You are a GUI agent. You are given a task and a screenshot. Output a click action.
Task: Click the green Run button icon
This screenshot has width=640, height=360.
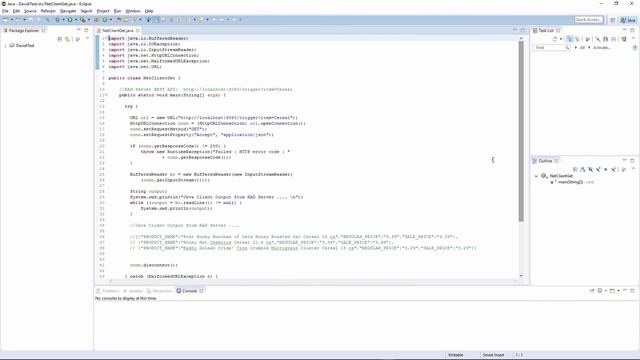point(70,20)
